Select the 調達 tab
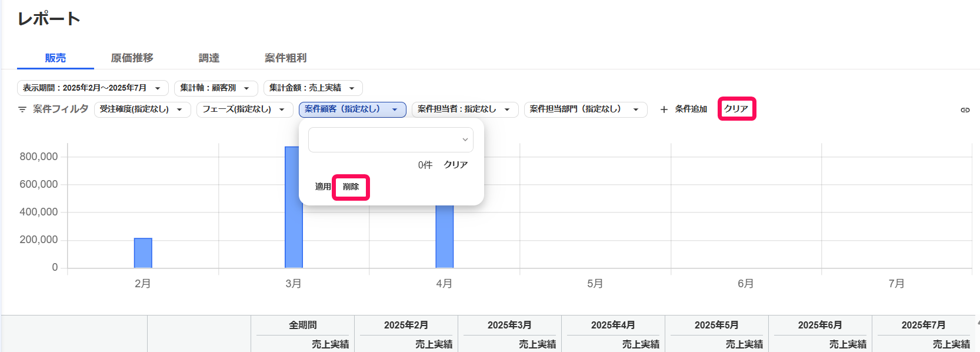The width and height of the screenshot is (980, 352). 209,58
